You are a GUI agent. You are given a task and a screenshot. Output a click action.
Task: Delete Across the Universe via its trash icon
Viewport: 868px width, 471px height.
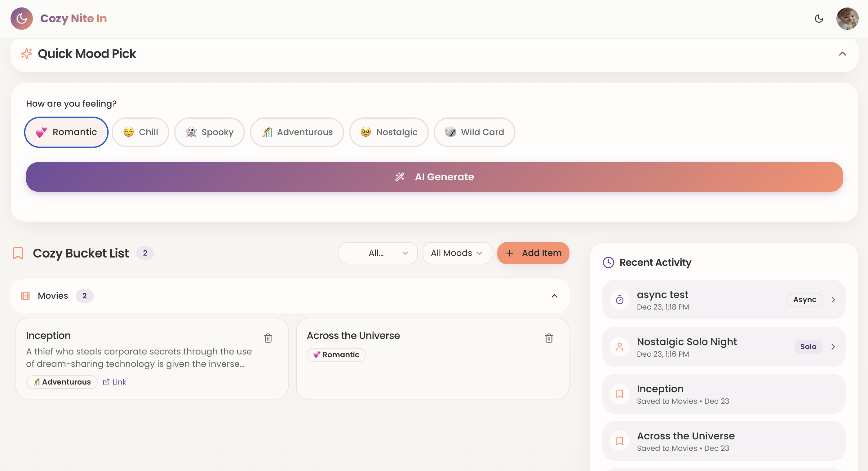coord(549,338)
